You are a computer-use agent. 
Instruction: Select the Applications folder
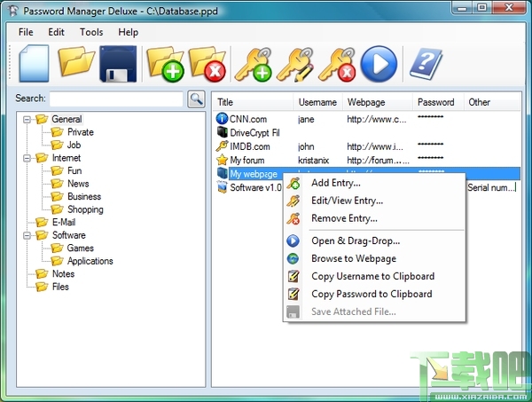coord(90,261)
